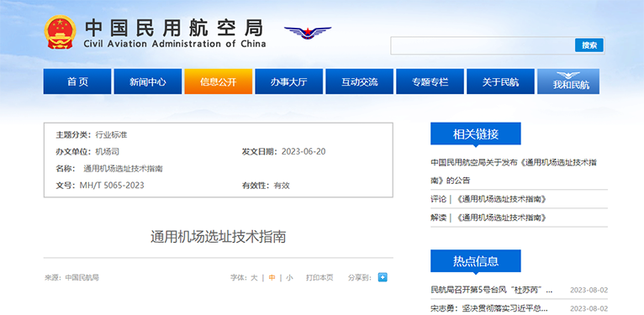Open 新闻中心 navigation tab
This screenshot has width=644, height=315.
(x=148, y=81)
